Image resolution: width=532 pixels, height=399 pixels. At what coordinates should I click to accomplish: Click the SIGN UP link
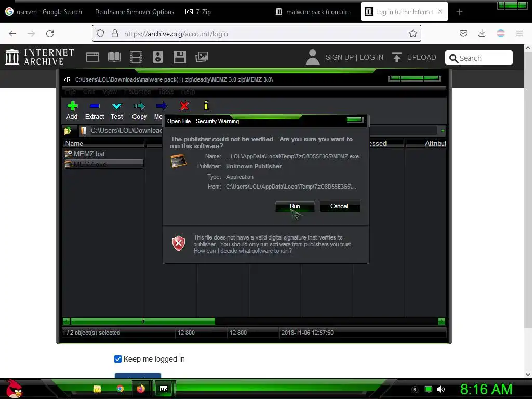coord(339,57)
